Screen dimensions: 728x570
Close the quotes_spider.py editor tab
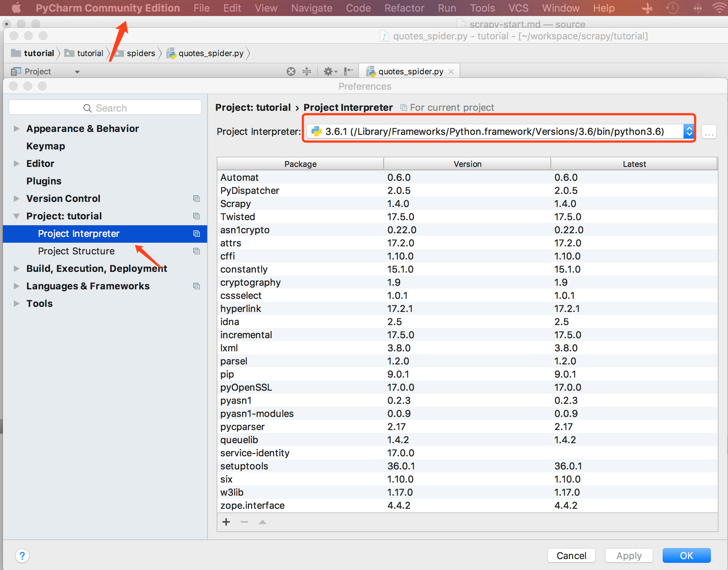[451, 72]
